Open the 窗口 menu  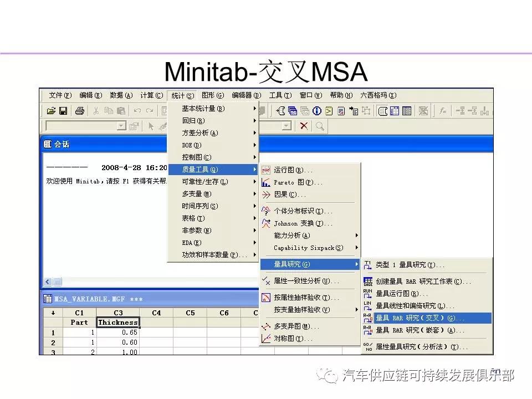(x=311, y=95)
